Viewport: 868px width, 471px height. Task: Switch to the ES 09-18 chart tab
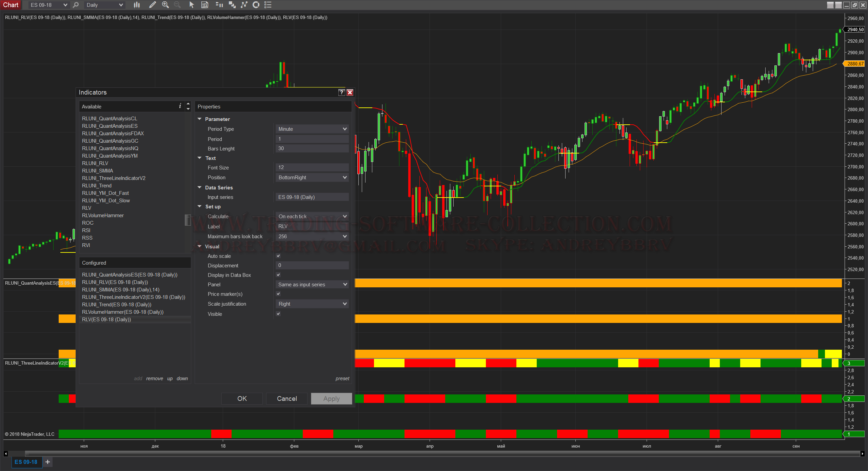click(x=26, y=462)
